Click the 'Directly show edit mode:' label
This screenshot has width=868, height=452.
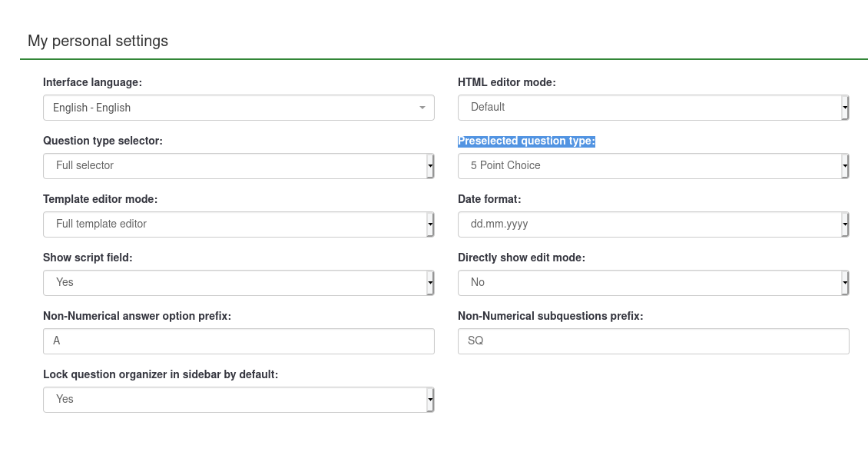tap(521, 258)
